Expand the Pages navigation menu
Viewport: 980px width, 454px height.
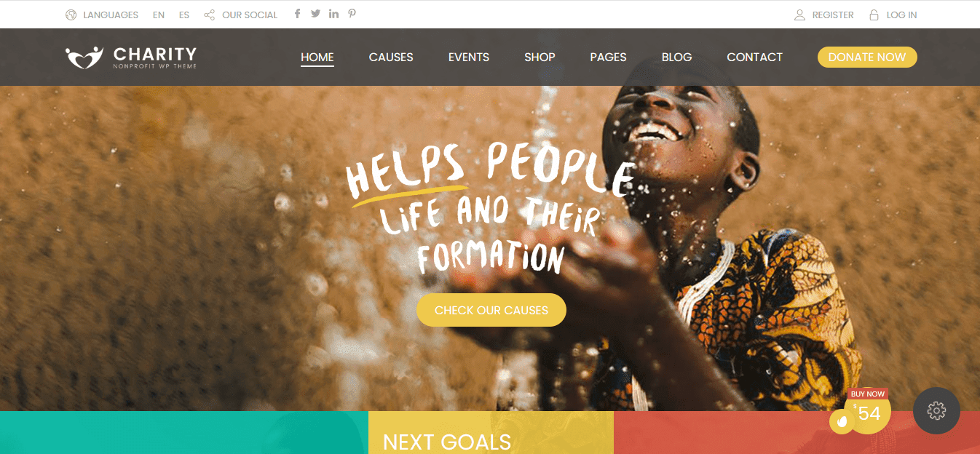(x=608, y=57)
